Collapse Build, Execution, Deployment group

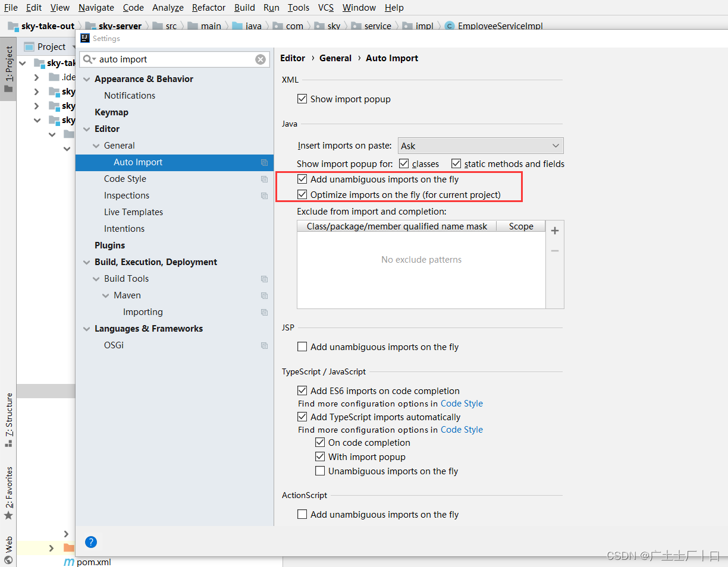(87, 262)
